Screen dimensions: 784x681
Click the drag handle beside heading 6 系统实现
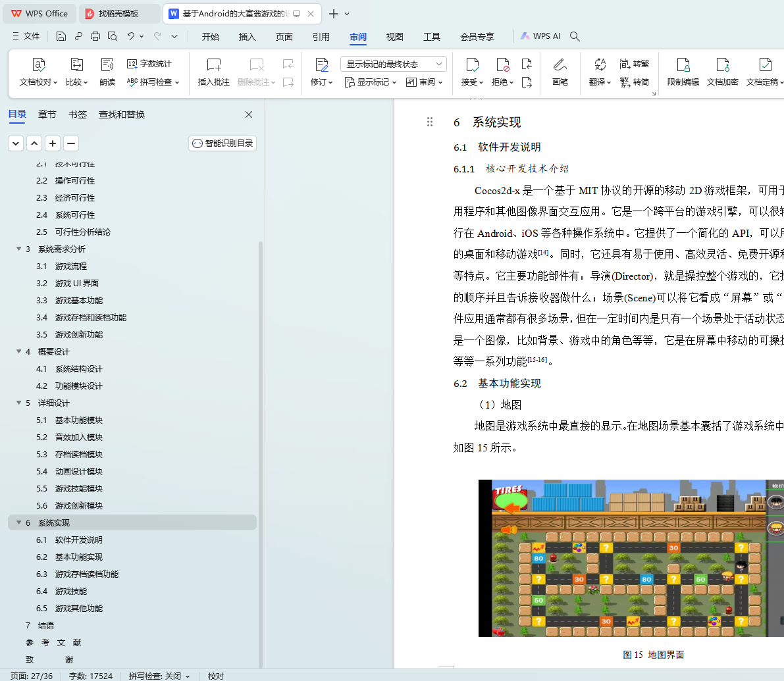click(x=429, y=122)
